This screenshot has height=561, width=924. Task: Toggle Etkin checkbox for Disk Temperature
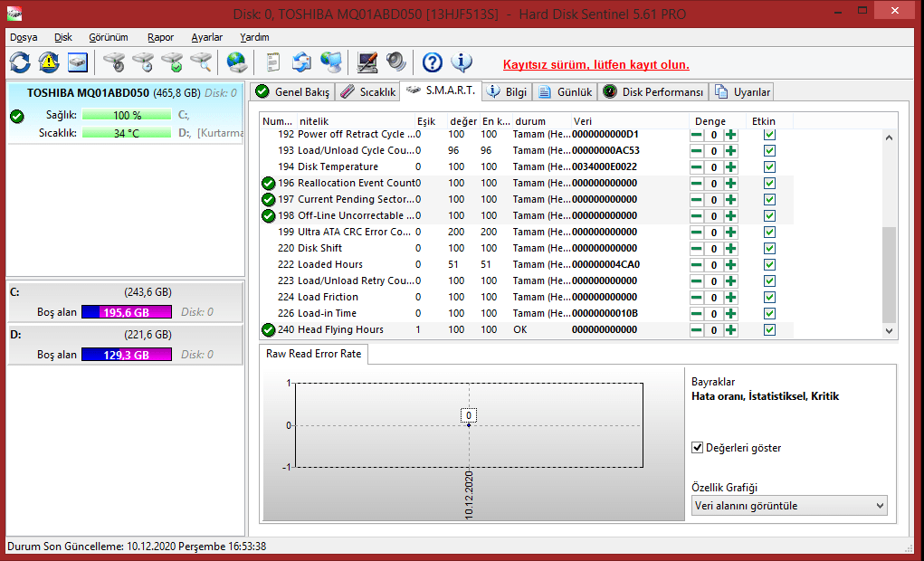pyautogui.click(x=769, y=166)
